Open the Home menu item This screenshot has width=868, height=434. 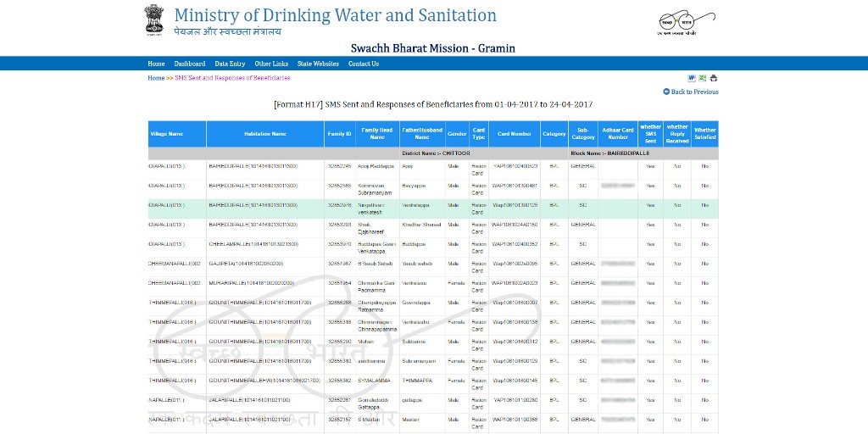point(156,64)
